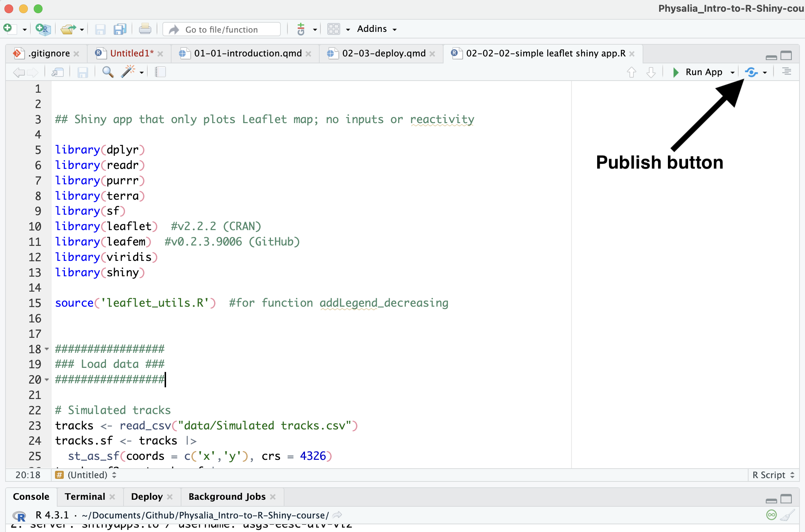This screenshot has height=532, width=805.
Task: Click the Save all documents icon
Action: pyautogui.click(x=120, y=29)
